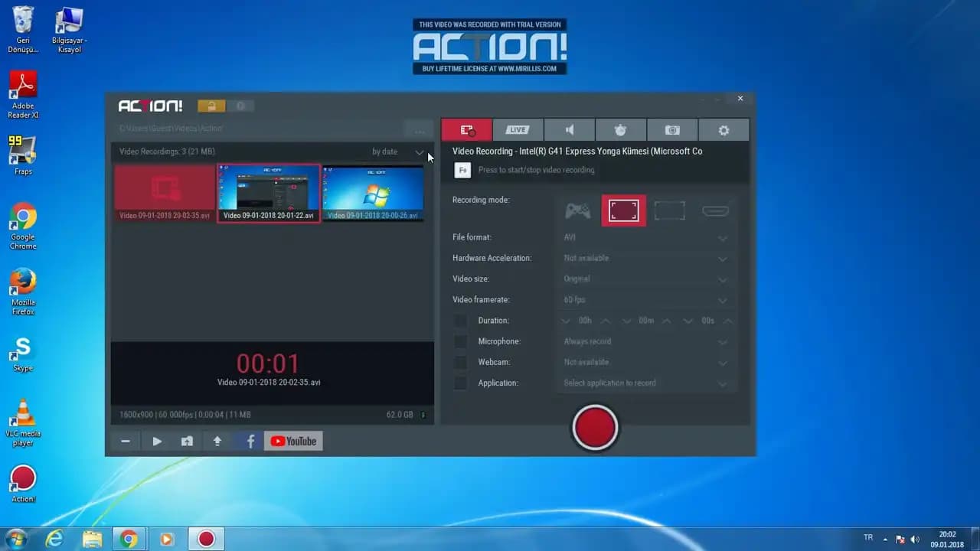Click the big red record button

tap(595, 427)
